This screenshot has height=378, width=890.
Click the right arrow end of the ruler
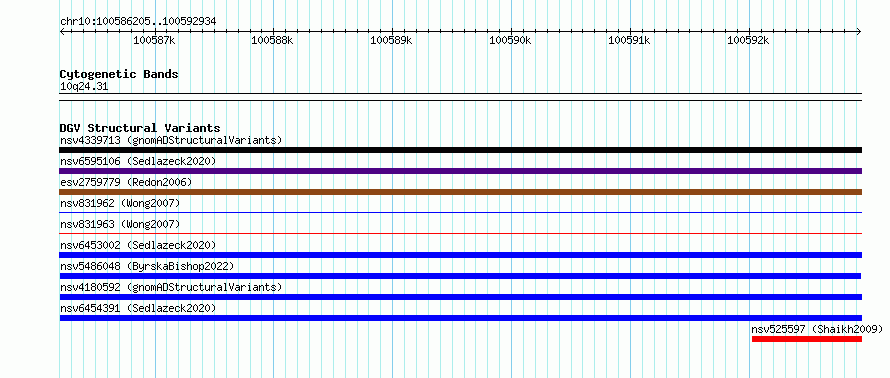[x=859, y=31]
